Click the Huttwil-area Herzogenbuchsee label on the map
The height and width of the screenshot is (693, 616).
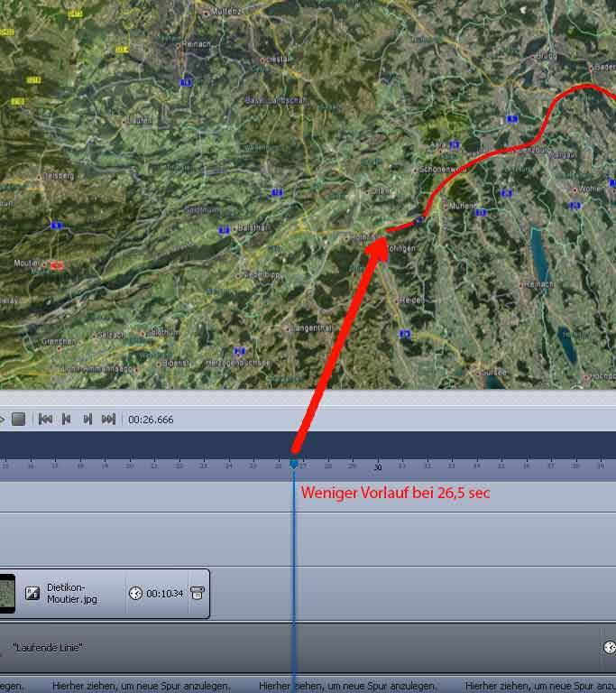click(238, 363)
